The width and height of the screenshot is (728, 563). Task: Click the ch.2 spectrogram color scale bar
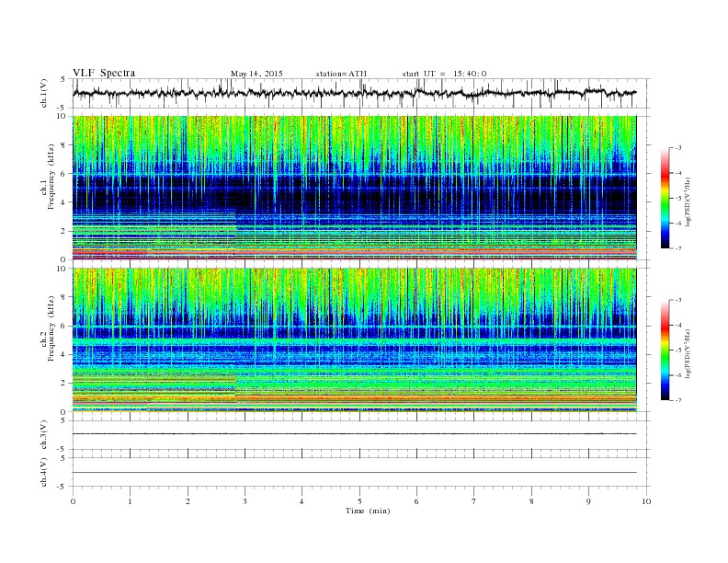tap(665, 350)
